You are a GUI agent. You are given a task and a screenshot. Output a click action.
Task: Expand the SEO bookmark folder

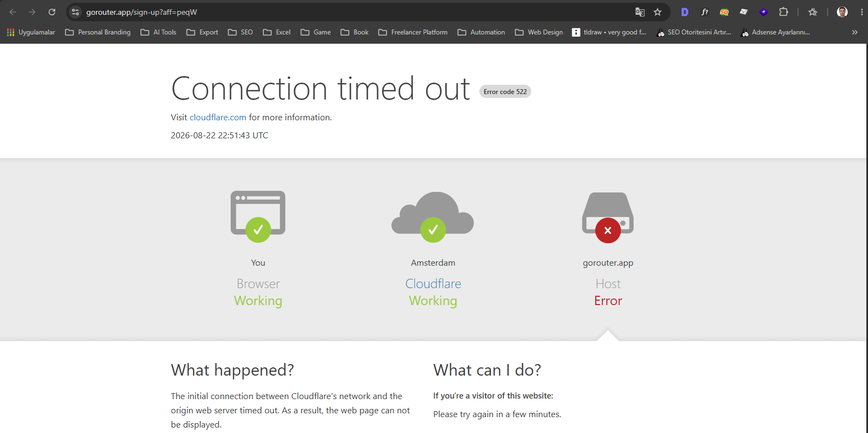(241, 32)
